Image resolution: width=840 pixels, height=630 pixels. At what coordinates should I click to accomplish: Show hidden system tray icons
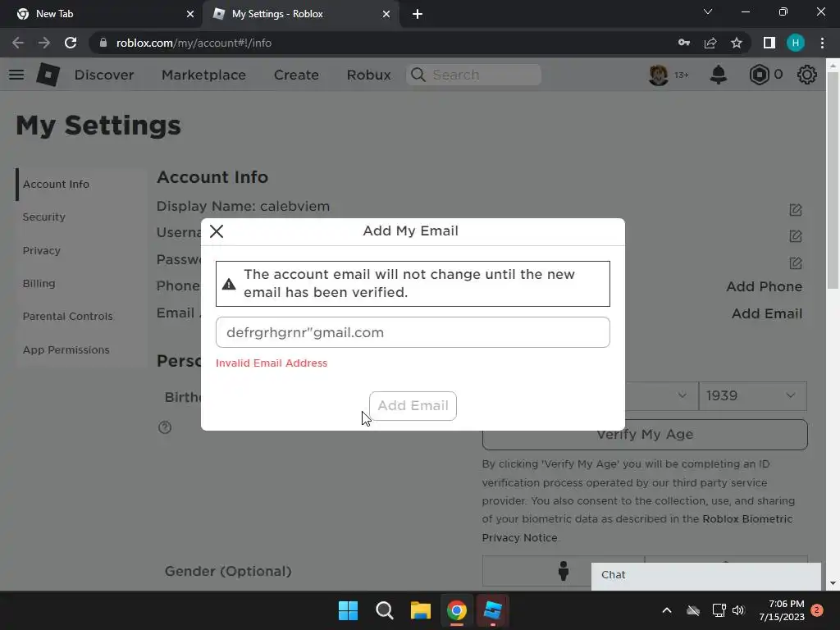tap(667, 610)
